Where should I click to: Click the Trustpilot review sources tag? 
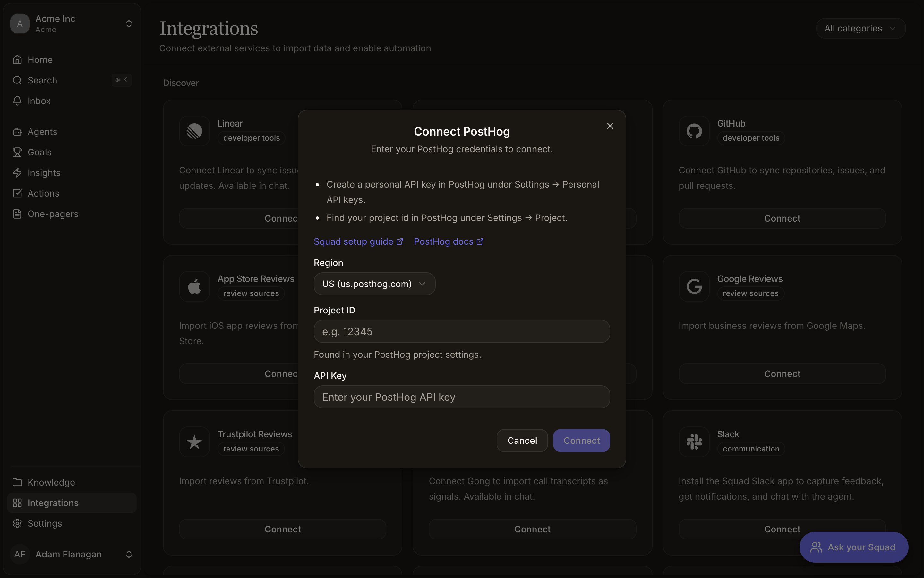pyautogui.click(x=251, y=449)
